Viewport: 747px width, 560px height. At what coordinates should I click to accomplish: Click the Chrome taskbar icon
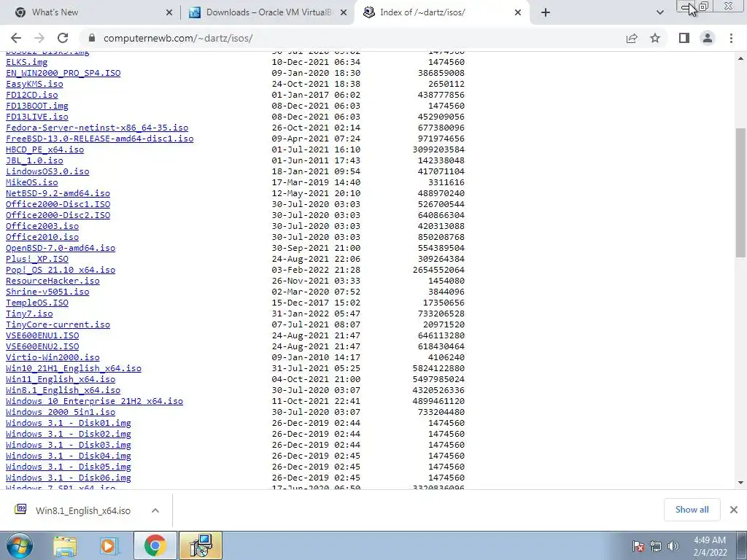(x=155, y=545)
